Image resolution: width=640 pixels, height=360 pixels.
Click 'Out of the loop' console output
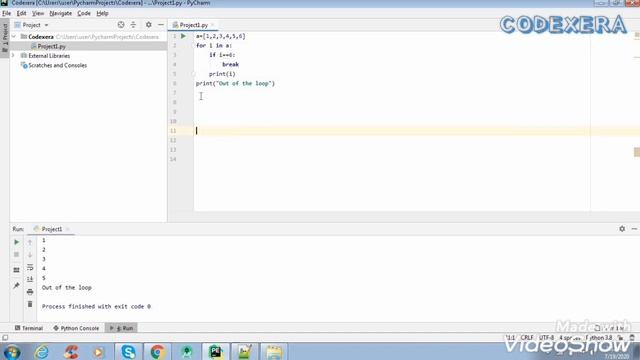tap(67, 288)
